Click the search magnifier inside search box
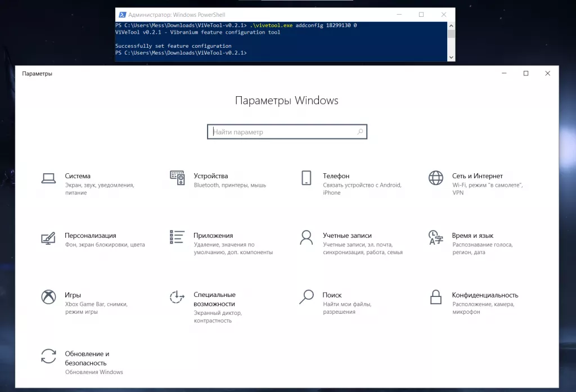Image resolution: width=576 pixels, height=392 pixels. tap(360, 132)
